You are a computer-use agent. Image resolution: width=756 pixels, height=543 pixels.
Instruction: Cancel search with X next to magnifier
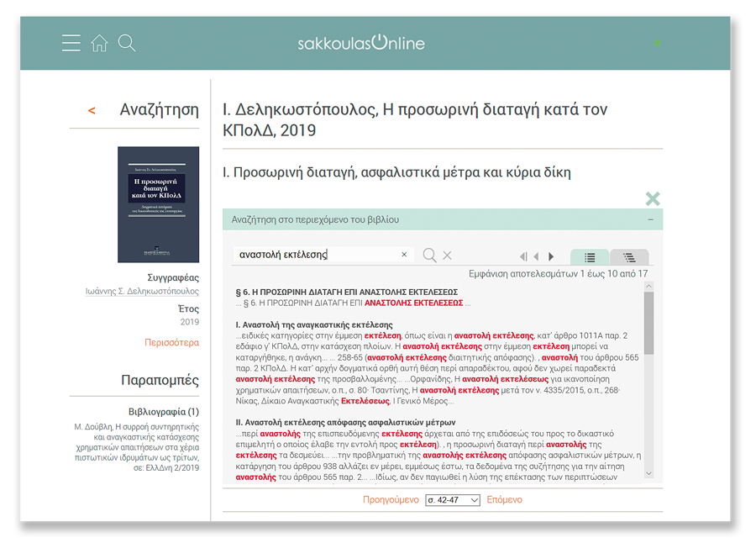(448, 255)
